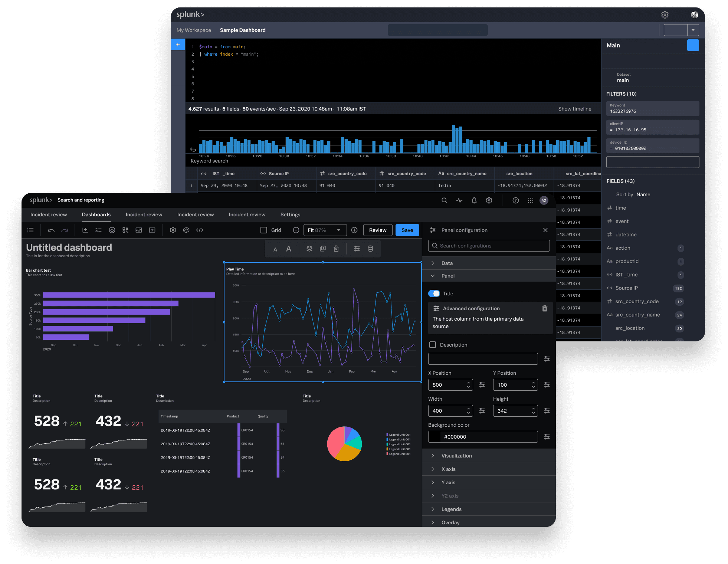Collapse the Panel section
The width and height of the screenshot is (728, 564).
[x=489, y=276]
